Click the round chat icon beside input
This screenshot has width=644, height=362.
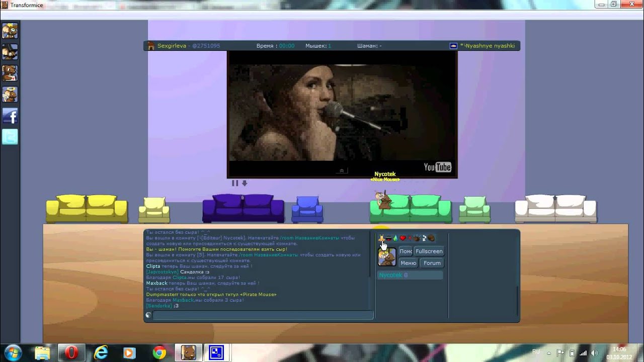148,315
